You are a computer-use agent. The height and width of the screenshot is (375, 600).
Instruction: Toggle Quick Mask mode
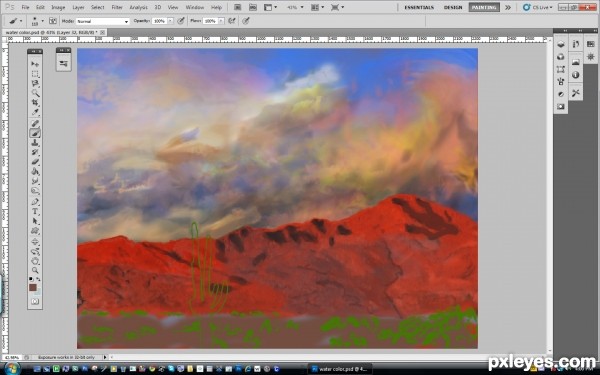pyautogui.click(x=35, y=302)
